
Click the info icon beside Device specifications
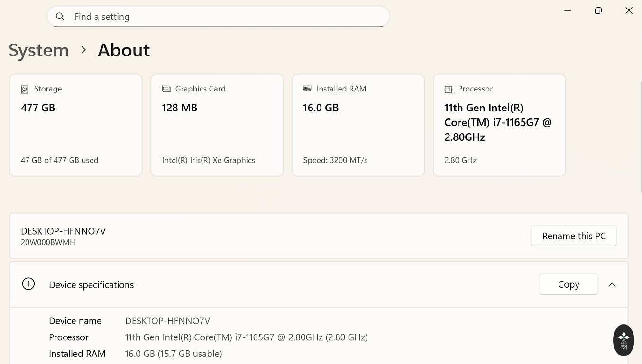(28, 284)
